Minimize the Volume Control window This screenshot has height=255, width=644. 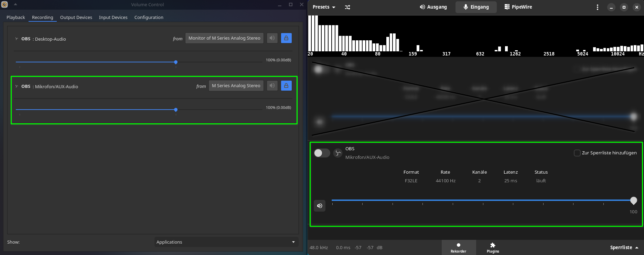point(280,4)
